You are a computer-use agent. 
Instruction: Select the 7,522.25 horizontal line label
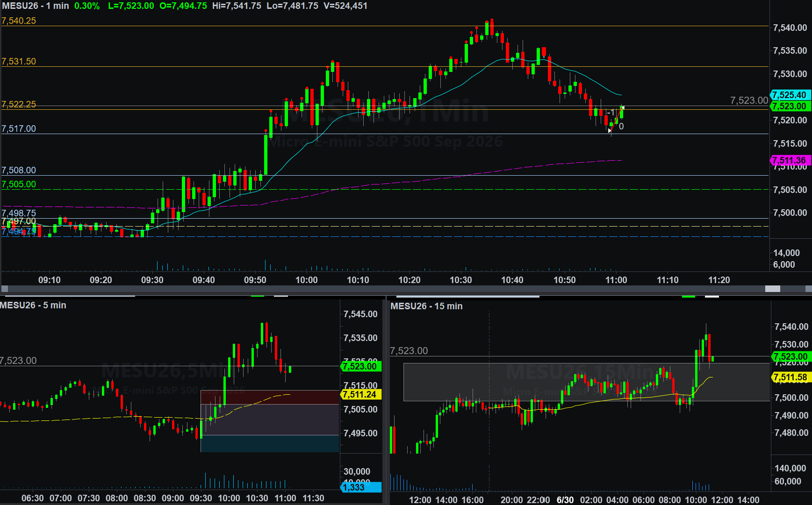(x=19, y=104)
